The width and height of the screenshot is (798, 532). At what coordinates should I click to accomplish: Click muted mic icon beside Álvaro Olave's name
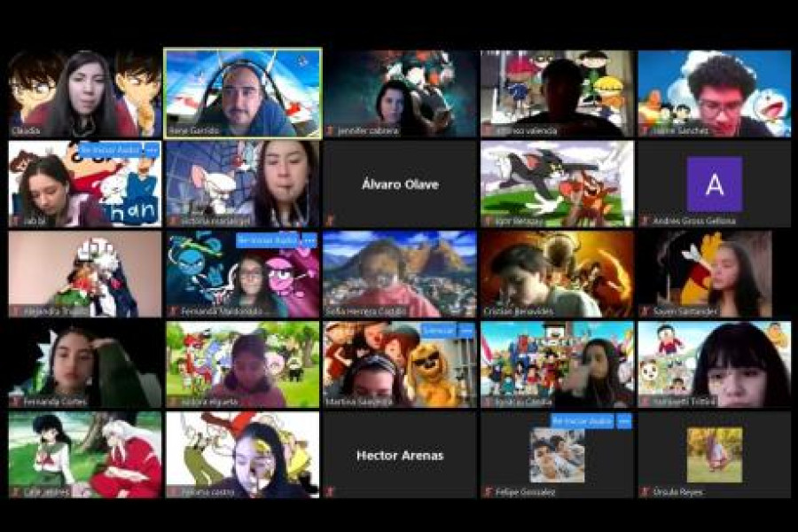331,221
